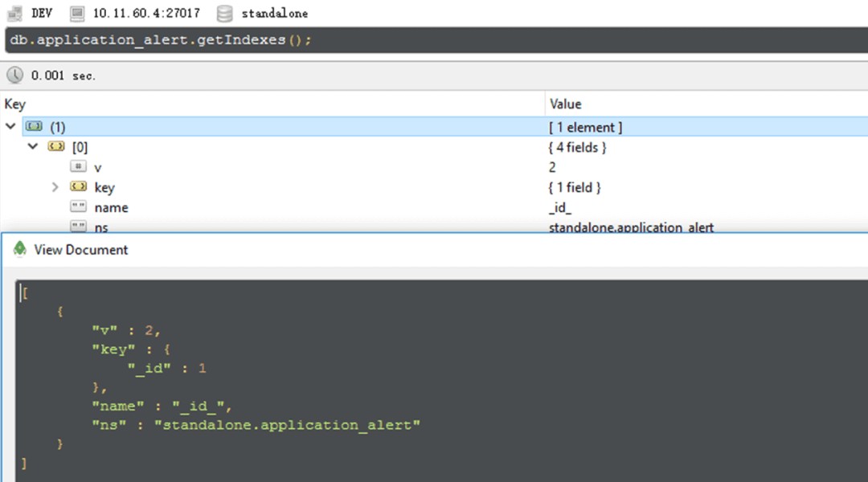
Task: Expand the key field in the tree
Action: click(55, 187)
